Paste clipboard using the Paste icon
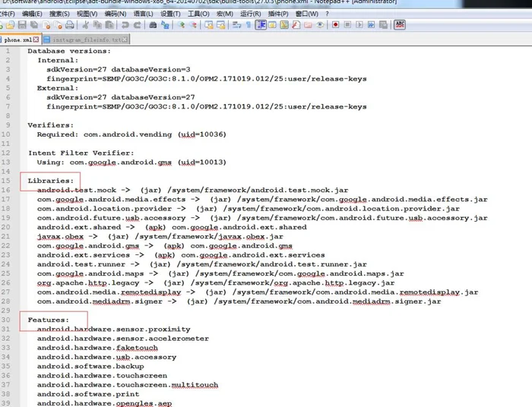The height and width of the screenshot is (407, 532). (x=109, y=25)
